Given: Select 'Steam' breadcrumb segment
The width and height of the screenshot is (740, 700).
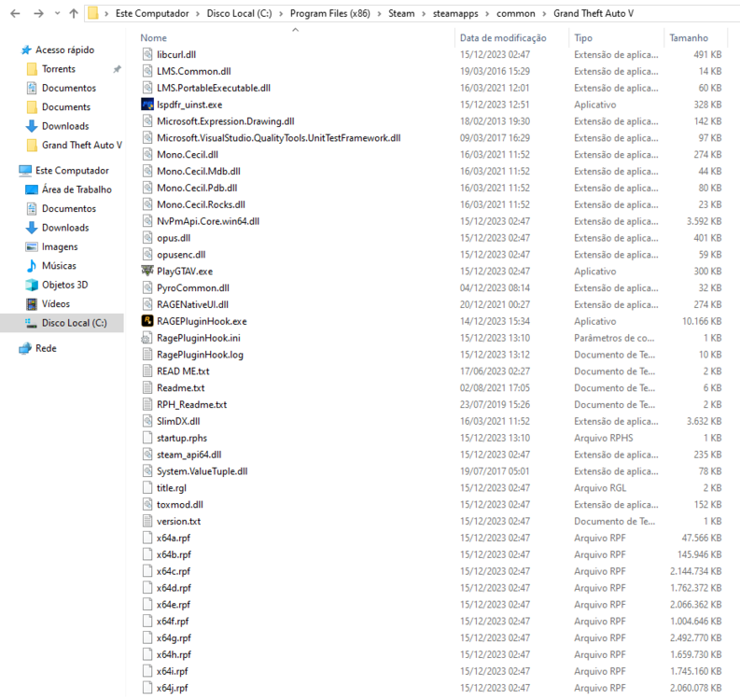Looking at the screenshot, I should [401, 14].
